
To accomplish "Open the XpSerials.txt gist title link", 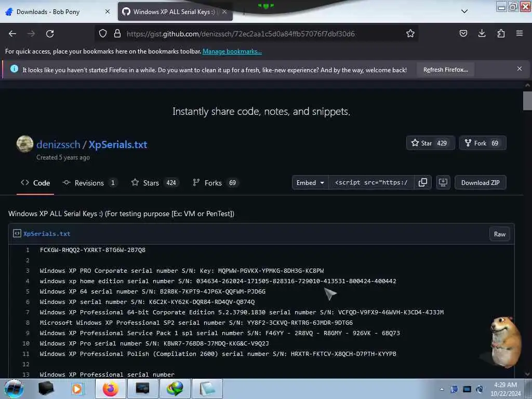I will [x=118, y=144].
